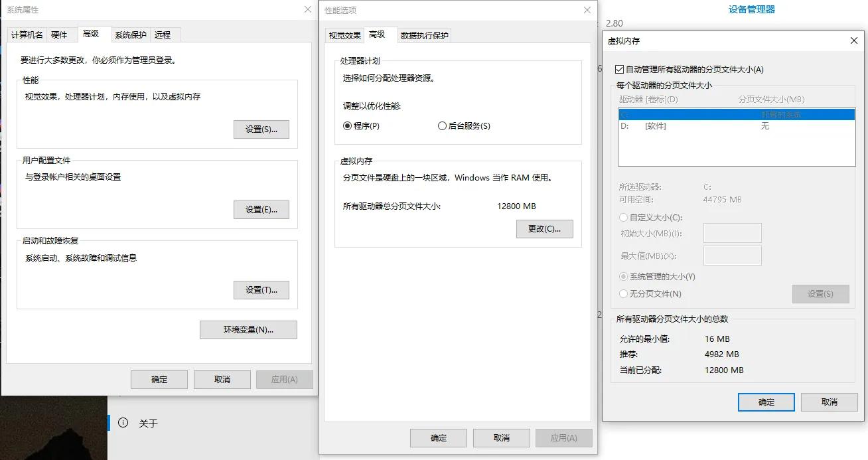Switch to the 视觉效果 tab
The image size is (868, 460).
[x=344, y=35]
